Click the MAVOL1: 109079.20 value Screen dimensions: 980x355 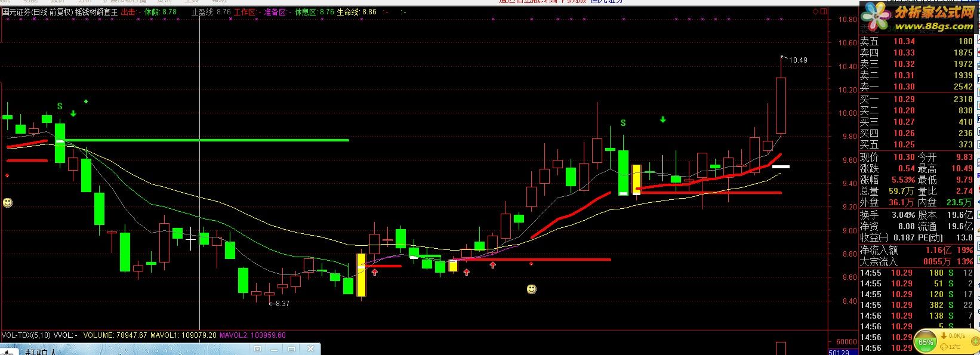[x=184, y=335]
